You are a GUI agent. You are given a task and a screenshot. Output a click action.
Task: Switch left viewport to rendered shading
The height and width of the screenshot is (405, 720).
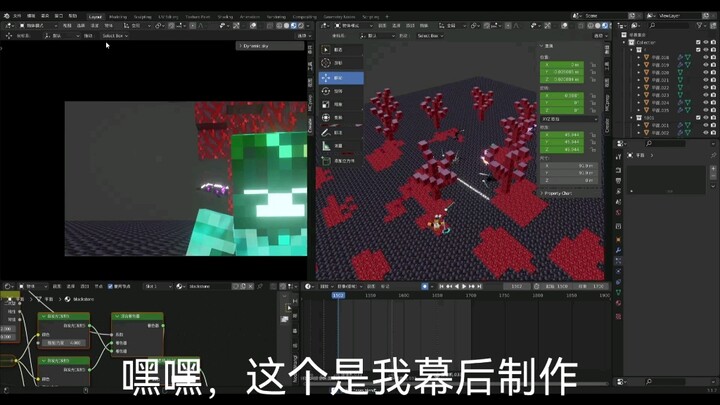click(301, 26)
